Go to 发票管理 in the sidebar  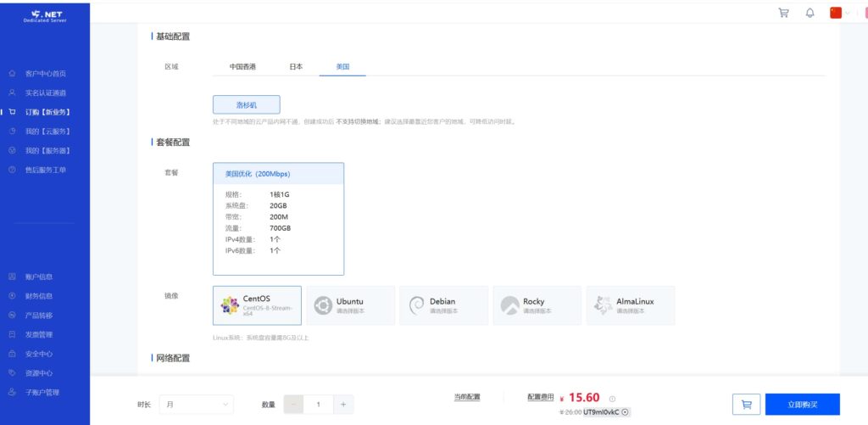tap(39, 335)
